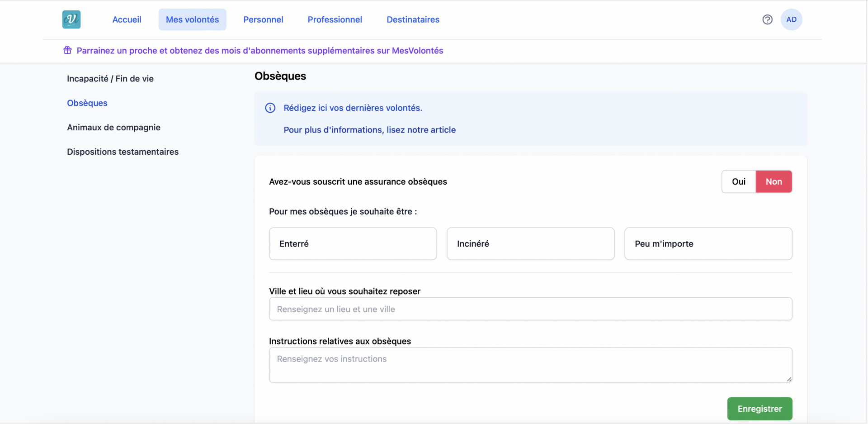The height and width of the screenshot is (424, 868).
Task: Choose Non for assurance obsèques
Action: pyautogui.click(x=774, y=181)
